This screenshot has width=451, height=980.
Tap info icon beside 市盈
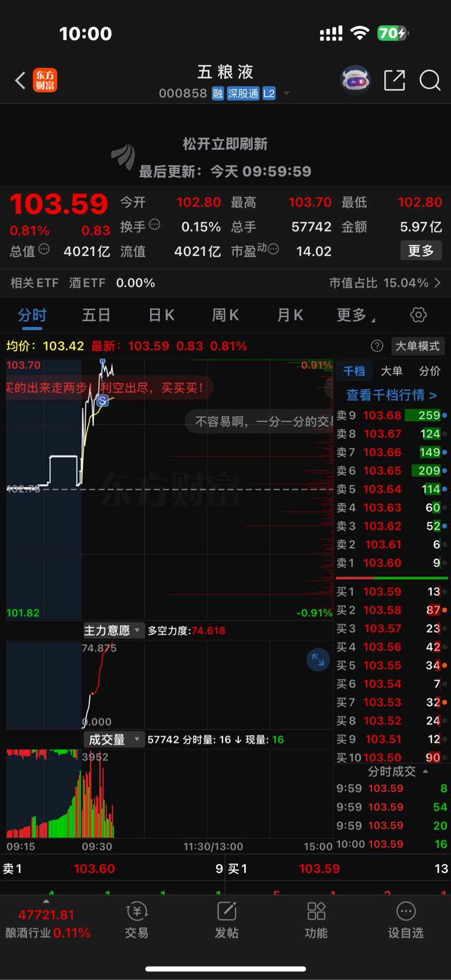coord(273,249)
